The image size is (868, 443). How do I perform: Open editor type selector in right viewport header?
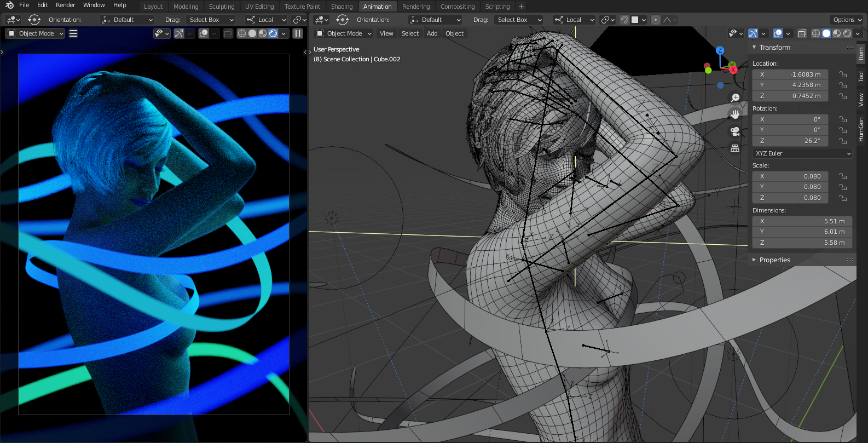[x=322, y=20]
